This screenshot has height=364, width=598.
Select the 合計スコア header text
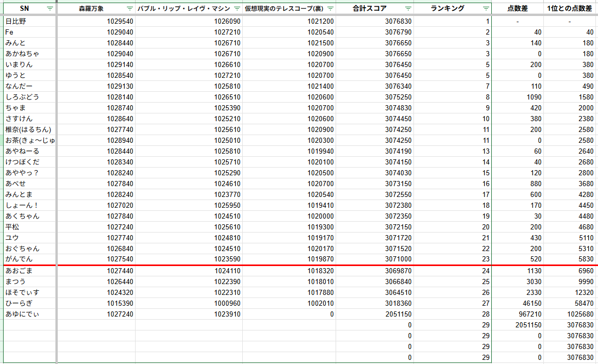coord(369,8)
